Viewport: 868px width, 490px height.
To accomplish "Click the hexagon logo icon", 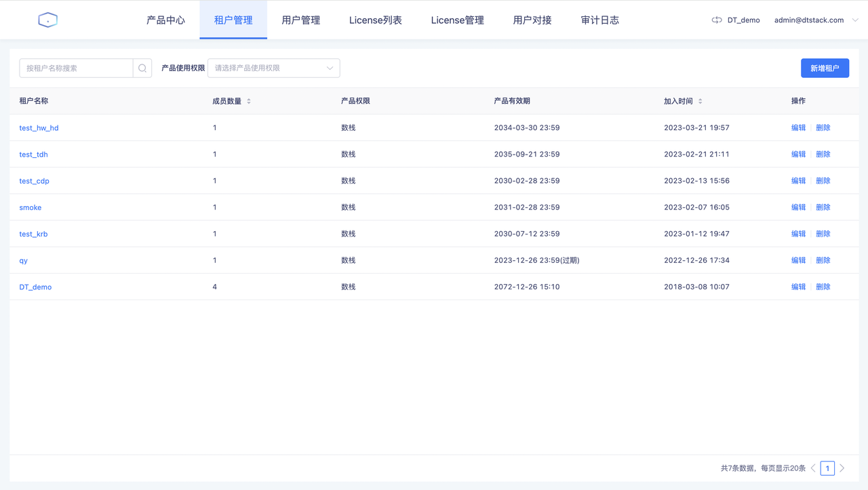I will pos(47,20).
